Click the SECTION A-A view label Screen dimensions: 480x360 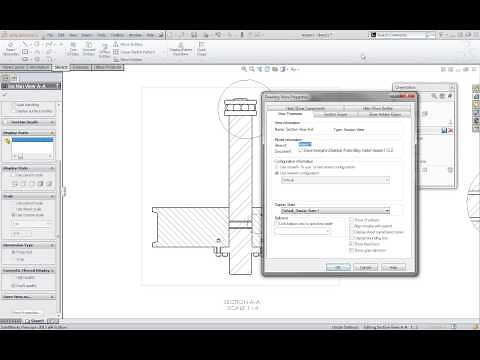click(242, 302)
